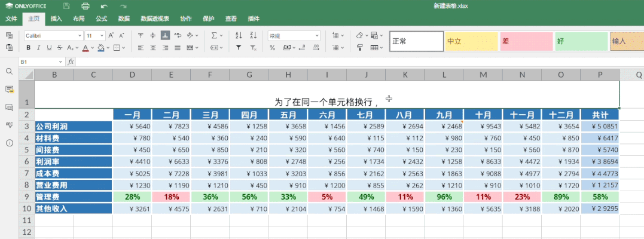
Task: Open the 文件 tab
Action: click(x=11, y=19)
